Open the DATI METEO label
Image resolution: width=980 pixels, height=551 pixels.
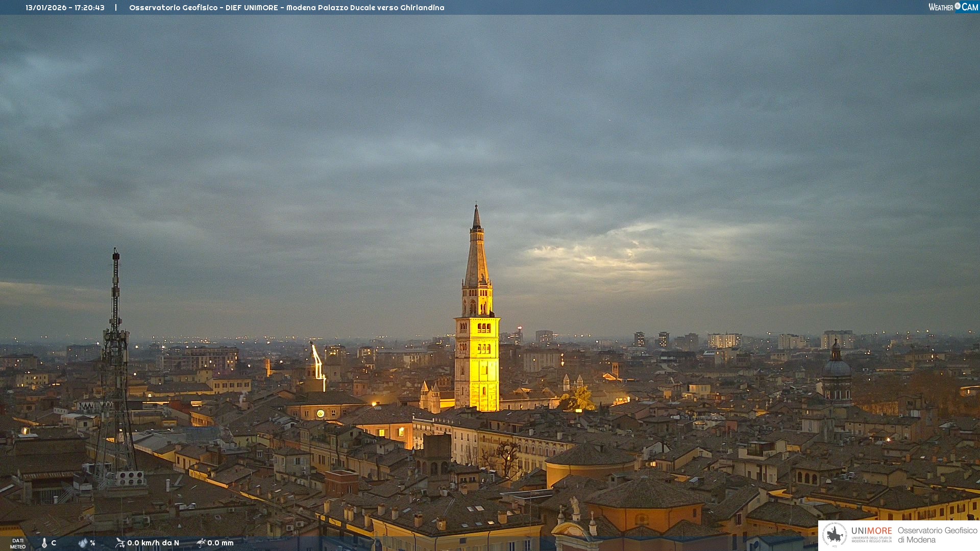click(18, 543)
